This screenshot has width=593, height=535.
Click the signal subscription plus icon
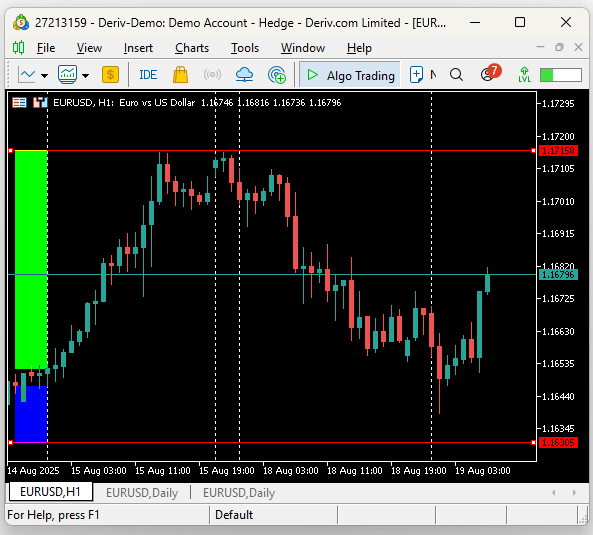[276, 75]
